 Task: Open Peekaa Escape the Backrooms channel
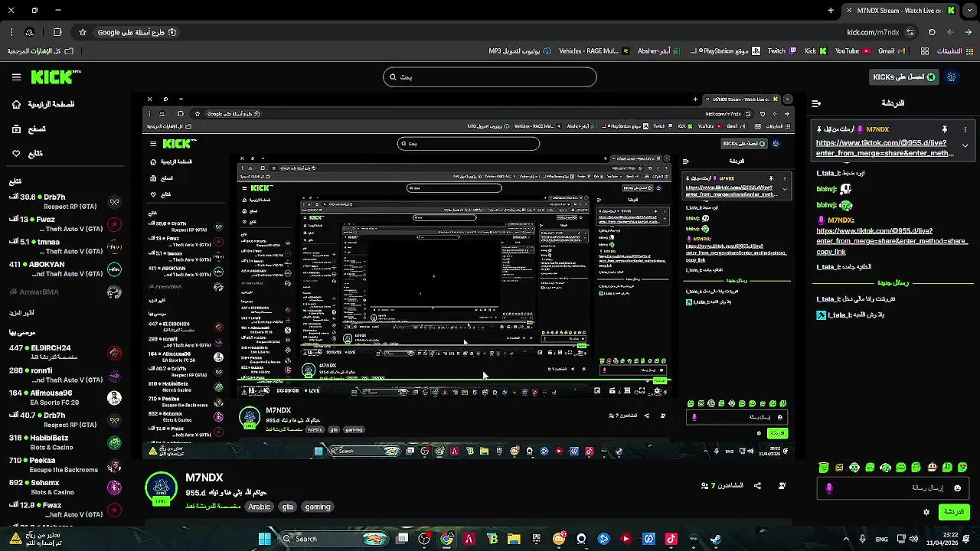click(x=65, y=465)
